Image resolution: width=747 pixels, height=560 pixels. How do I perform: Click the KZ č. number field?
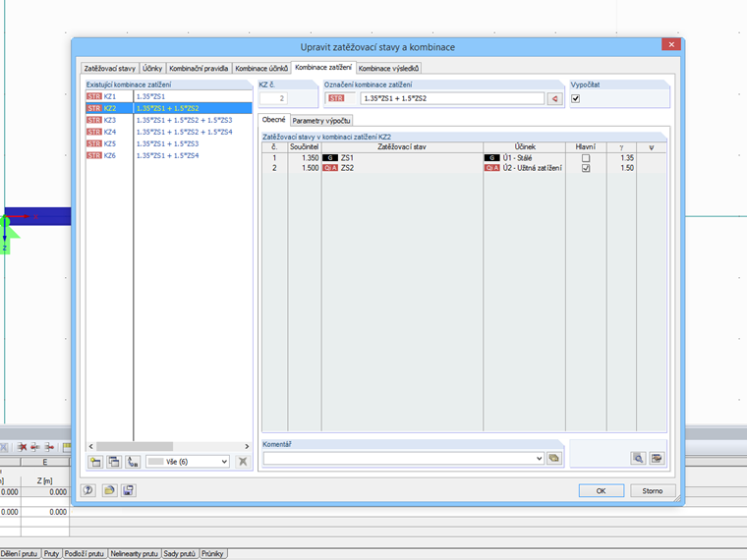point(274,98)
